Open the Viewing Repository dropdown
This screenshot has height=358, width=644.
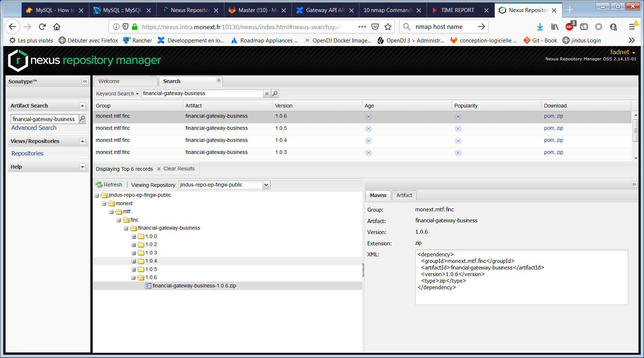266,185
